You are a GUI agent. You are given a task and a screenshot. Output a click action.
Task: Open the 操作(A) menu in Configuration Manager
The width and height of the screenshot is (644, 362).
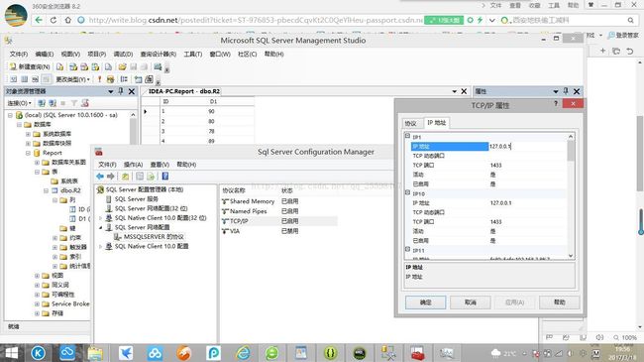pos(133,165)
